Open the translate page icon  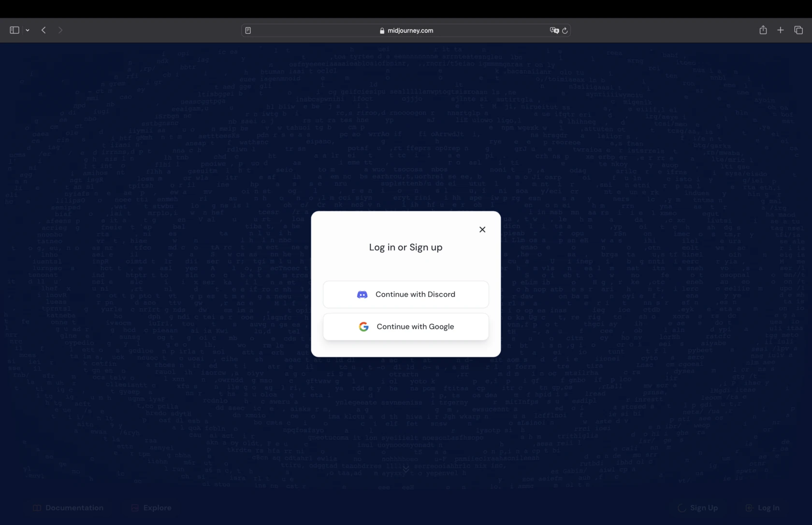tap(554, 30)
